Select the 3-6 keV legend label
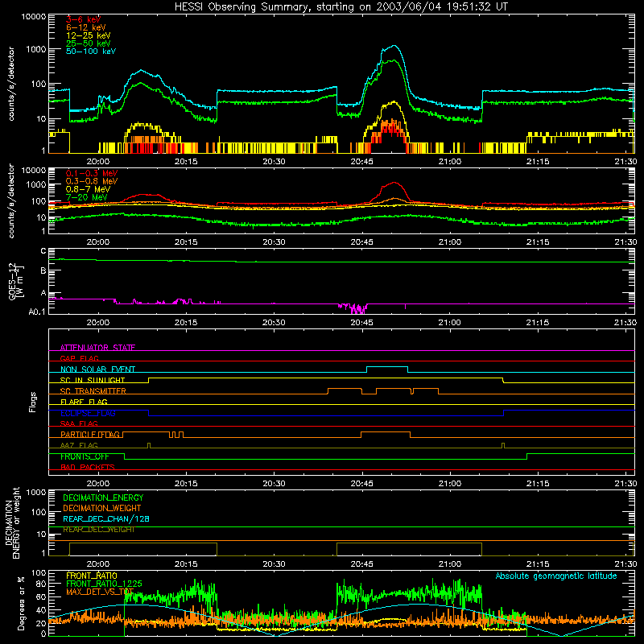Screen dimensions: 644x644 [83, 19]
